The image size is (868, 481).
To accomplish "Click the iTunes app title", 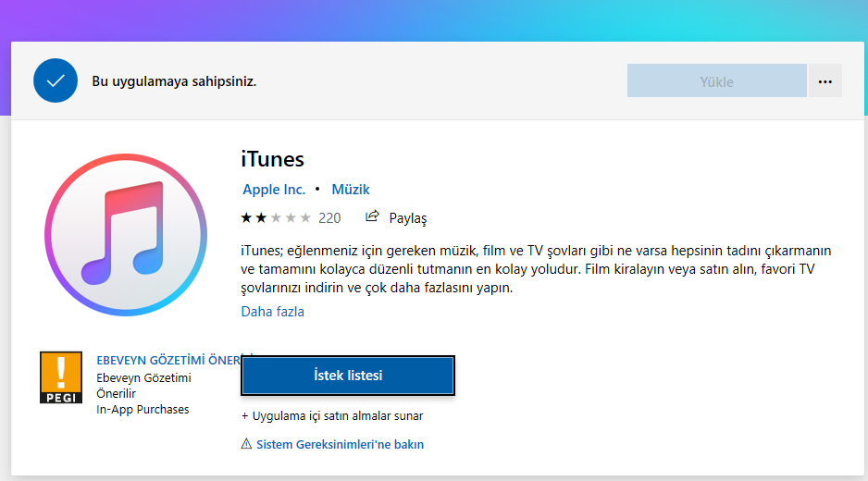I will (x=272, y=159).
